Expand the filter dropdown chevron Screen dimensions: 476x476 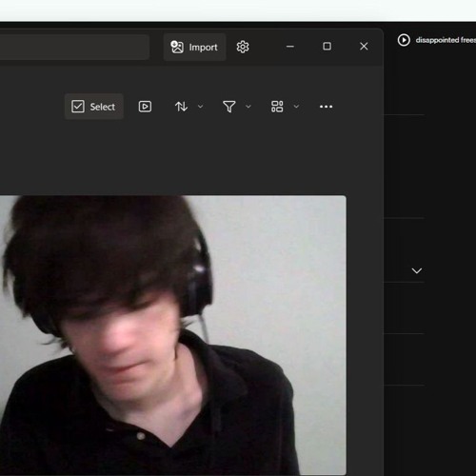tap(248, 107)
